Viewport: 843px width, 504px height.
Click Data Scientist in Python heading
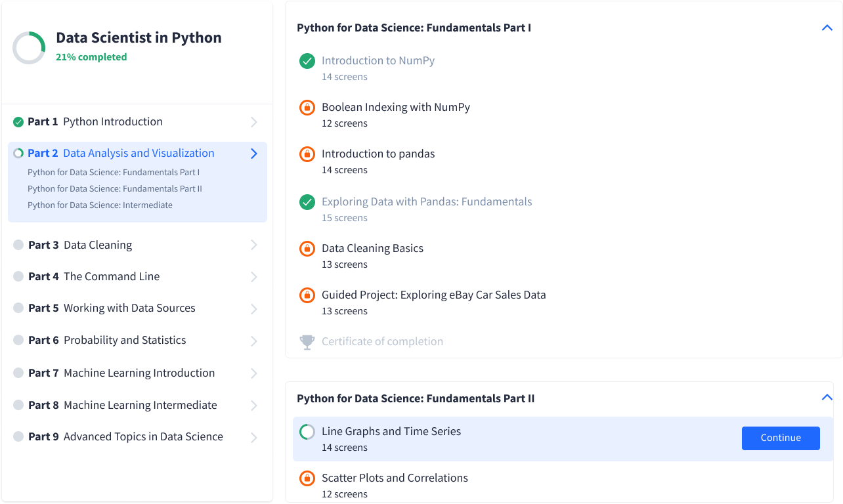(139, 38)
